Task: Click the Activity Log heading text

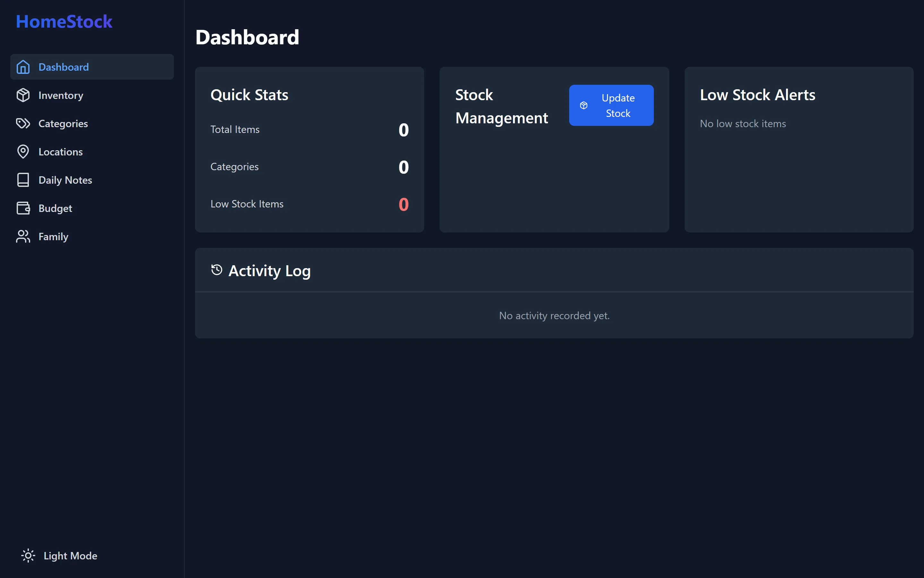Action: pos(269,271)
